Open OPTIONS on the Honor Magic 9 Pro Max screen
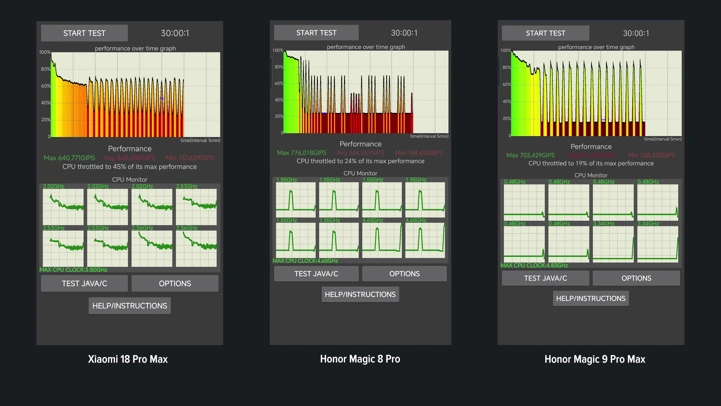 click(x=636, y=278)
